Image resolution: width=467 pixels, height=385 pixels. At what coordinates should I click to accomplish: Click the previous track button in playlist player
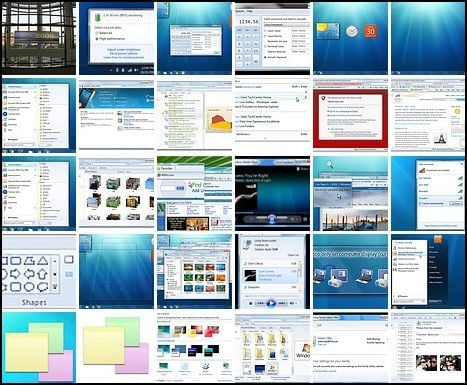(260, 303)
